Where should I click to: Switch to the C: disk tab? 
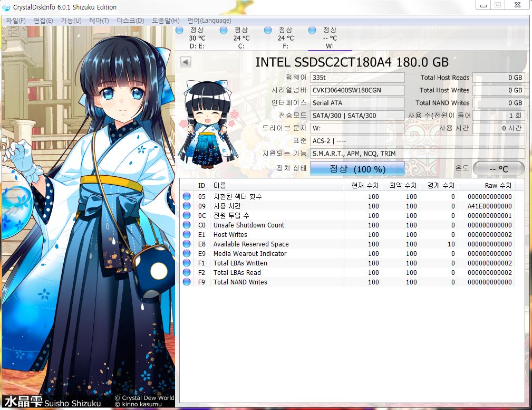coord(241,38)
